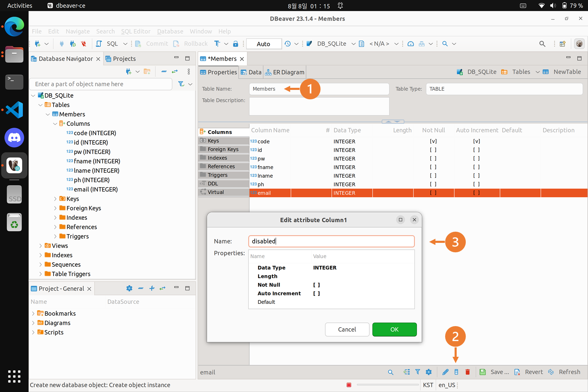Click the configure columns gear icon

(x=429, y=372)
